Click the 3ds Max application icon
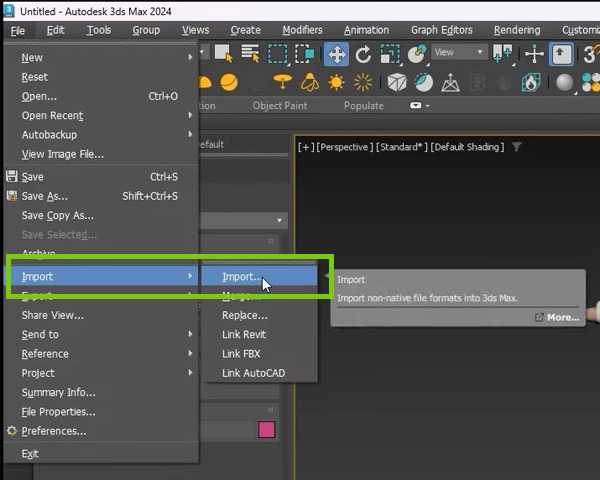The height and width of the screenshot is (480, 600). (9, 11)
